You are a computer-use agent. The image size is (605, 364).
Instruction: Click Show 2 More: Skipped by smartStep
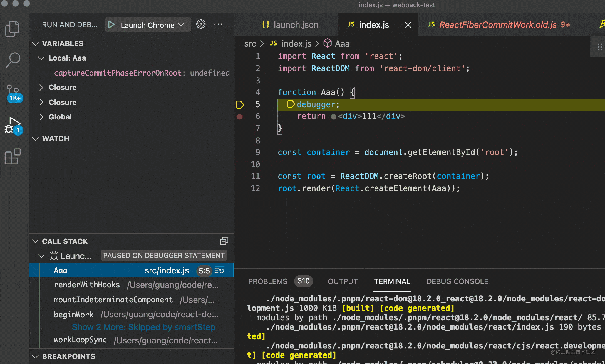(x=143, y=327)
